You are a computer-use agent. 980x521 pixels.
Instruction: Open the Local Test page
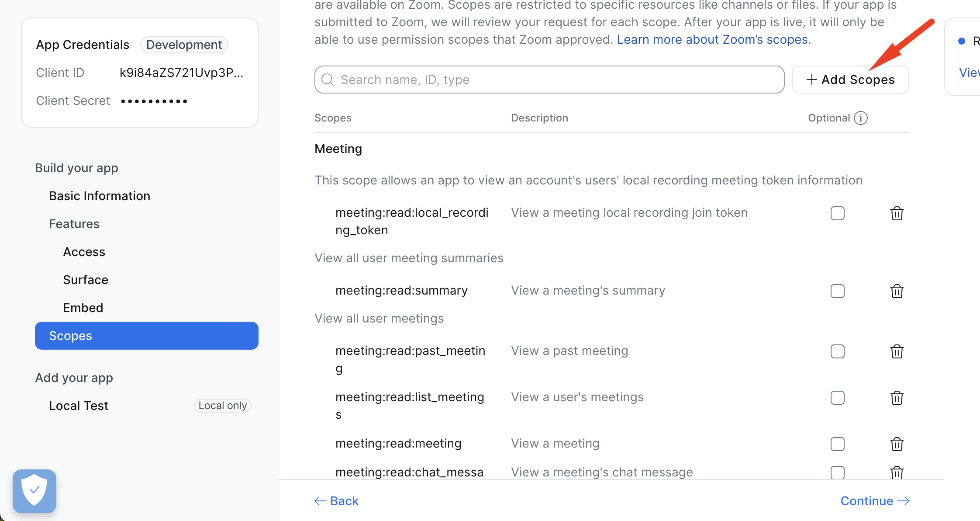click(79, 406)
